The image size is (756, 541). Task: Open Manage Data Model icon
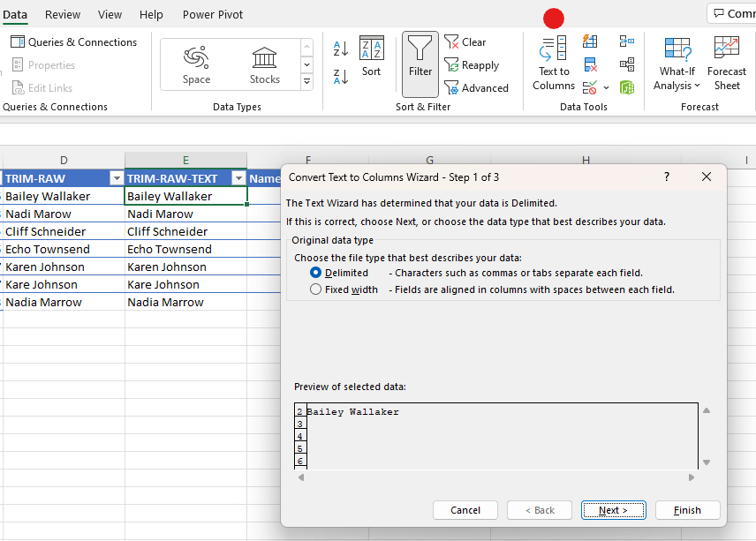coord(627,87)
